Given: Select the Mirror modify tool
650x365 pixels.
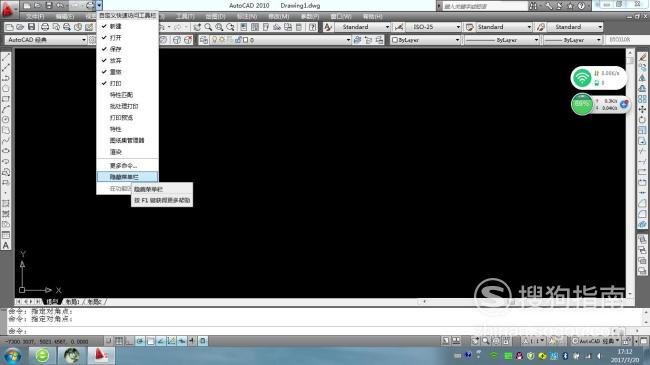Looking at the screenshot, I should point(642,78).
